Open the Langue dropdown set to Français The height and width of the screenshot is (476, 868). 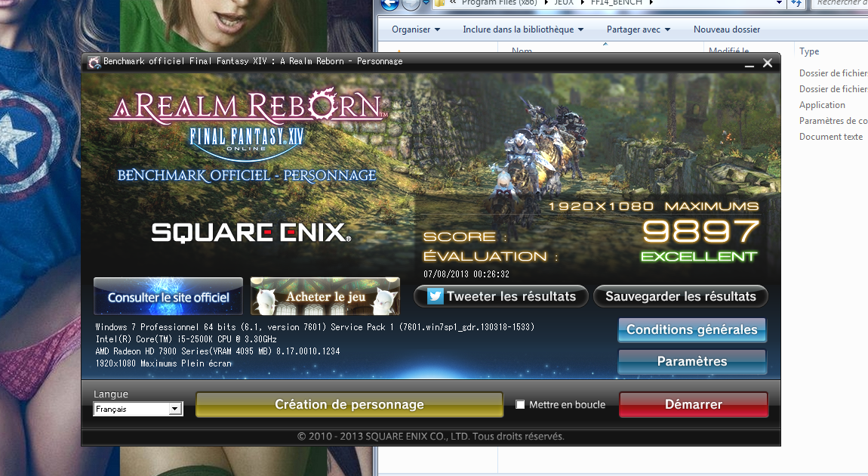[x=138, y=409]
